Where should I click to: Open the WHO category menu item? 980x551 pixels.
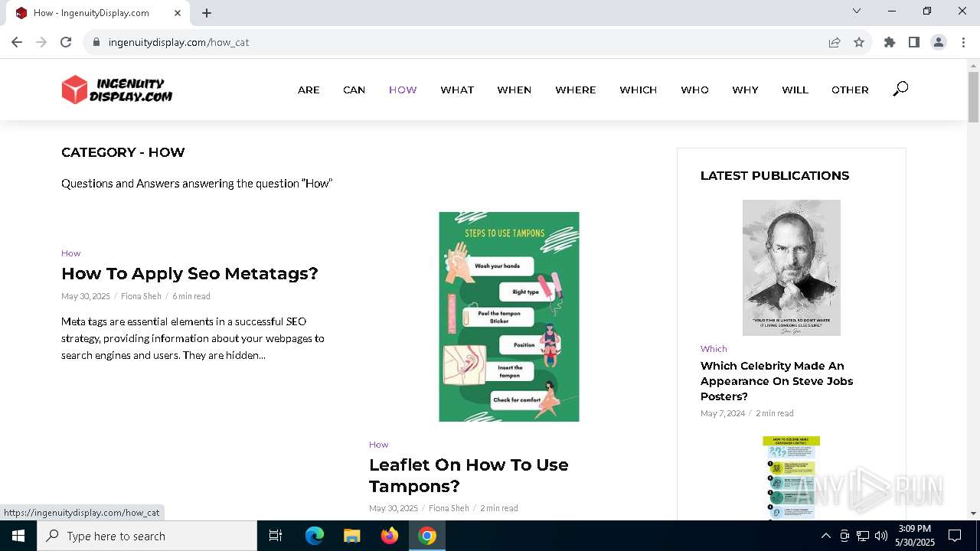pos(695,90)
